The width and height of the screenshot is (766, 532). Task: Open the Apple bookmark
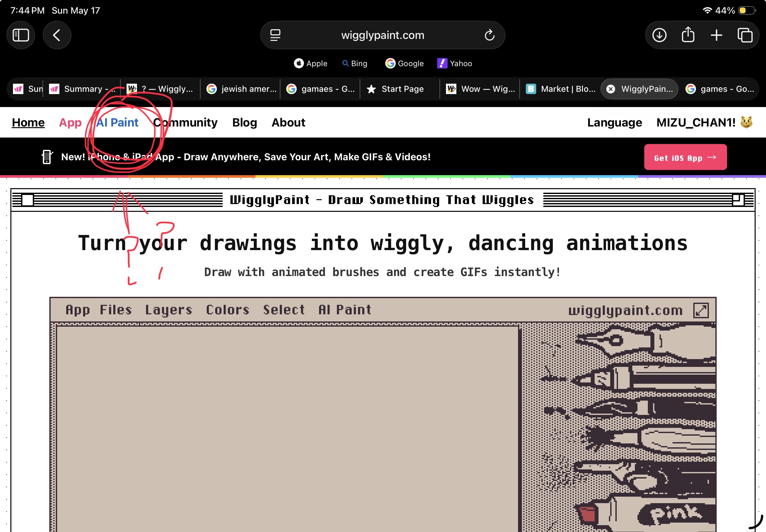(x=311, y=63)
